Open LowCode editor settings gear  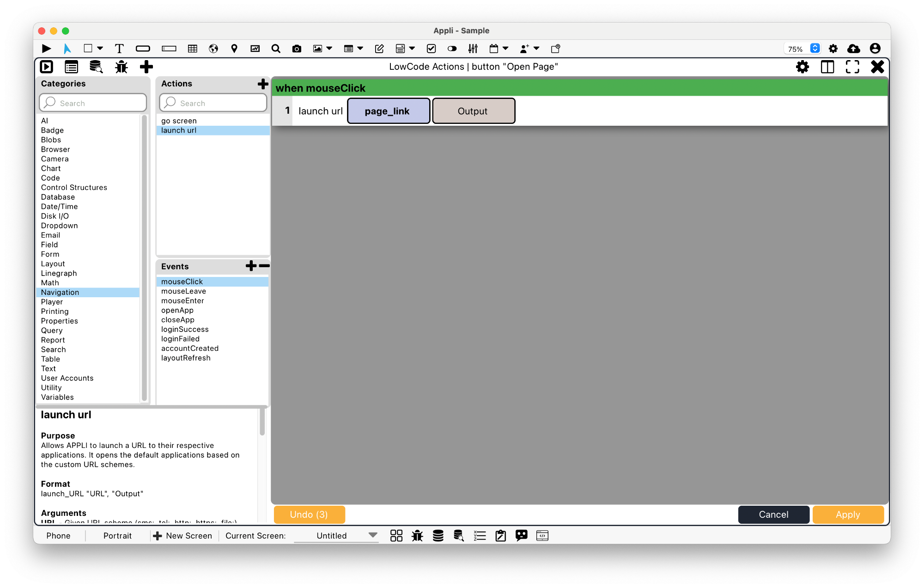coord(802,67)
